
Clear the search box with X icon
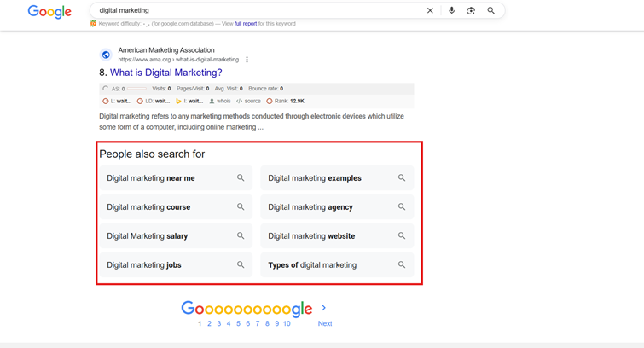point(430,11)
